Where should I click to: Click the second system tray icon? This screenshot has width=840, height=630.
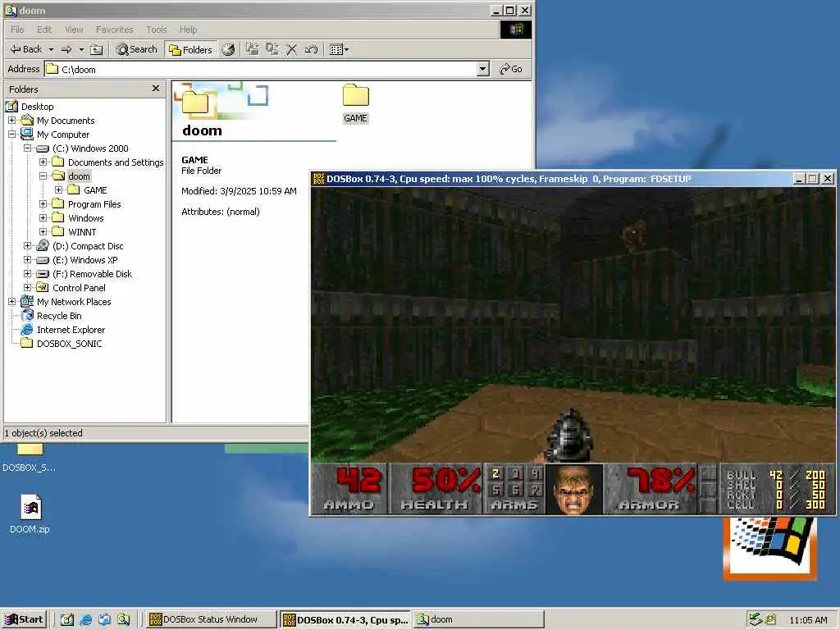tap(769, 619)
